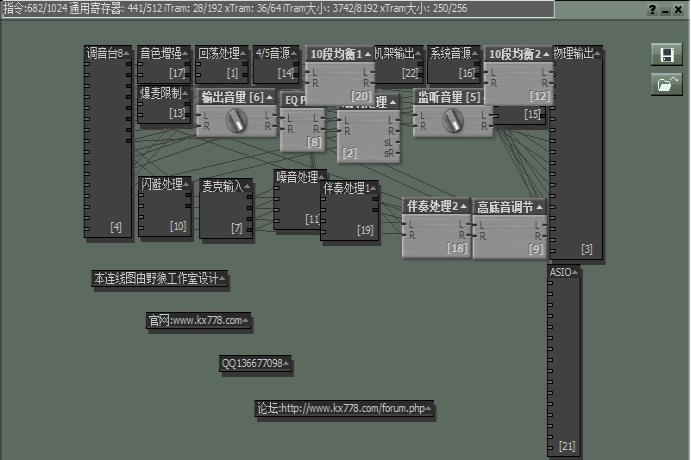691x460 pixels.
Task: Select the 音色增强 module block
Action: 163,64
